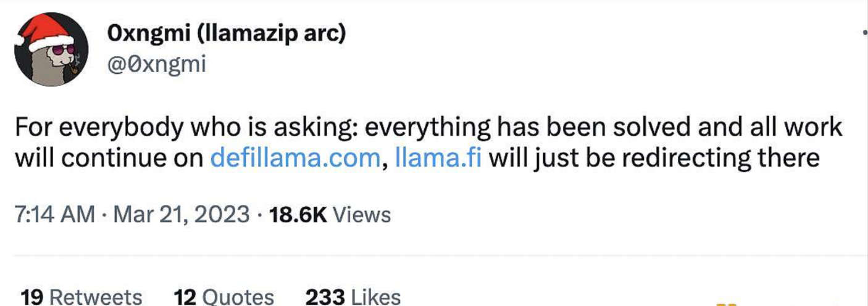Show the 233 Likes list

353,297
